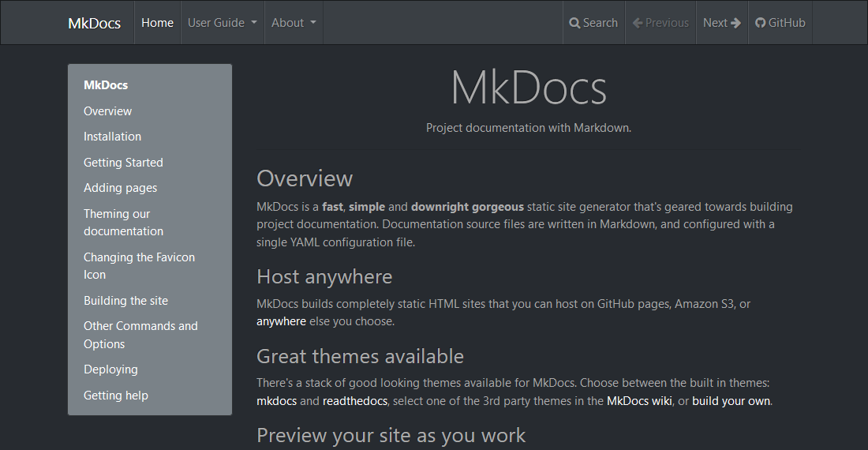The width and height of the screenshot is (868, 450).
Task: Follow the 'MkDocs wiki' hyperlink
Action: (x=639, y=401)
